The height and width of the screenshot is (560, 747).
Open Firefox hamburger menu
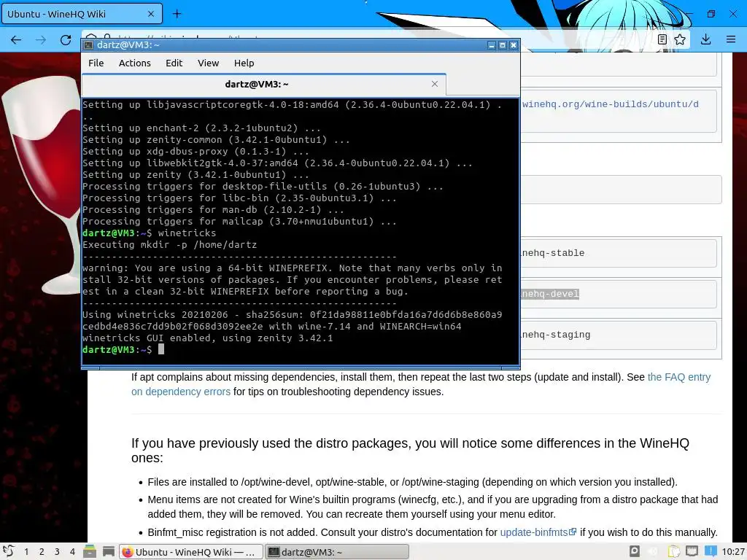(731, 39)
